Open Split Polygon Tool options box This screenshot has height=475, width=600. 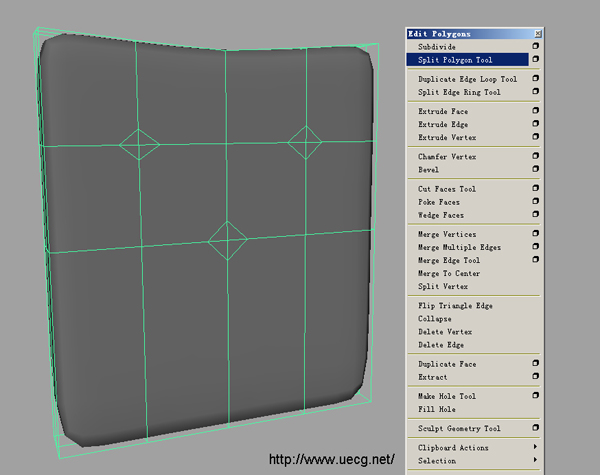[535, 59]
